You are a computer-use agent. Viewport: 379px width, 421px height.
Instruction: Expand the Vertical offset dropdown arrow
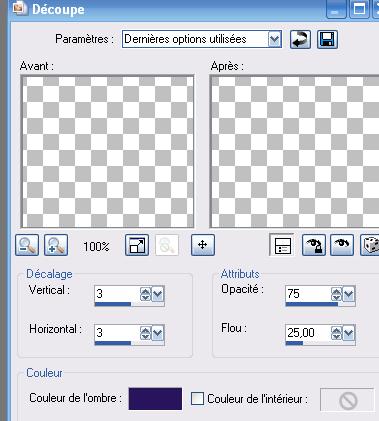tap(158, 294)
